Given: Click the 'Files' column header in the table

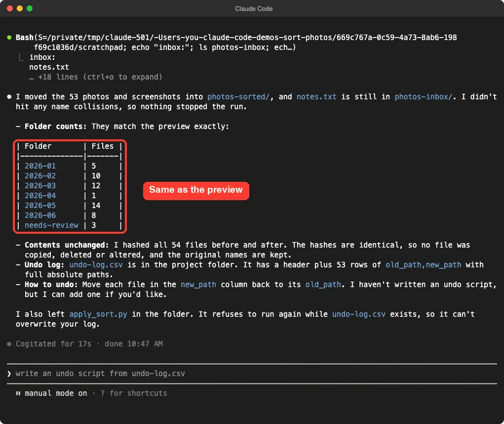Looking at the screenshot, I should [103, 146].
